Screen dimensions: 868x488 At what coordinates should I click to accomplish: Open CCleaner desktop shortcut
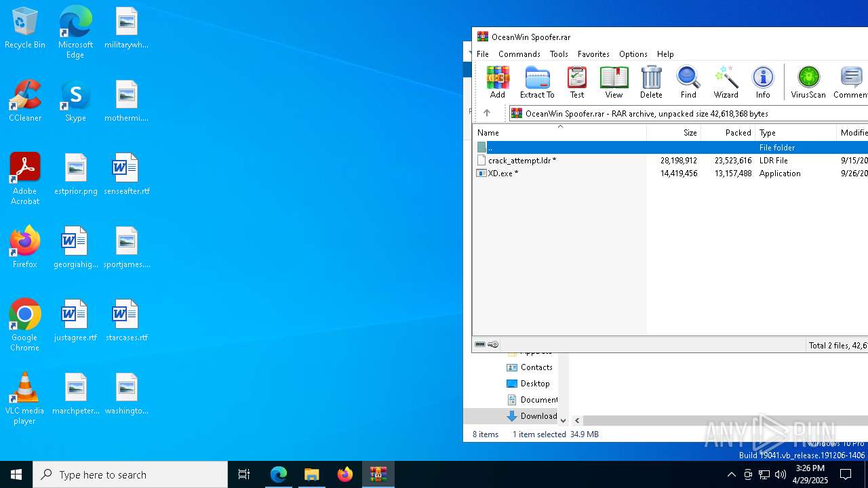[x=25, y=101]
